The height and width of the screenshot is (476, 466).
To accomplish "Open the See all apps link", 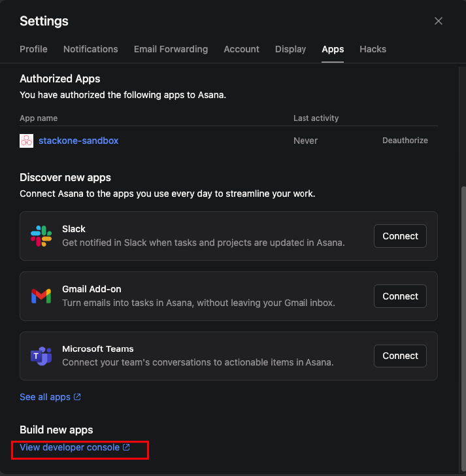I will (45, 397).
